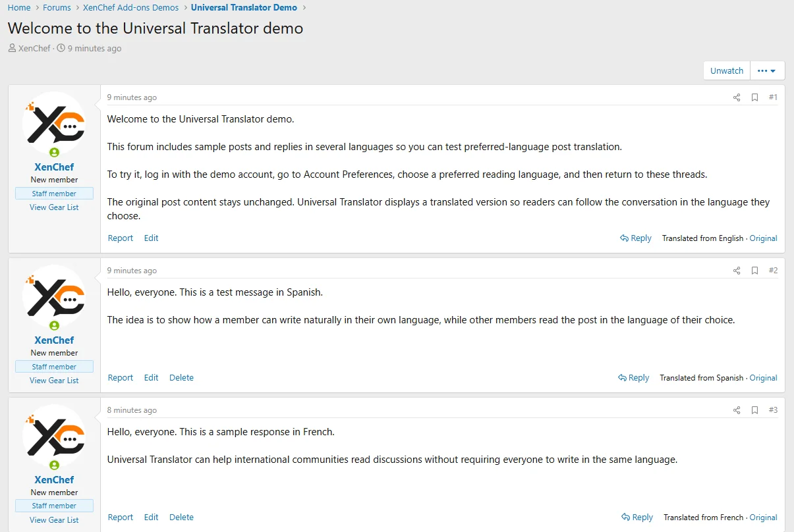
Task: Click Staff member badge on post #1
Action: pos(54,194)
